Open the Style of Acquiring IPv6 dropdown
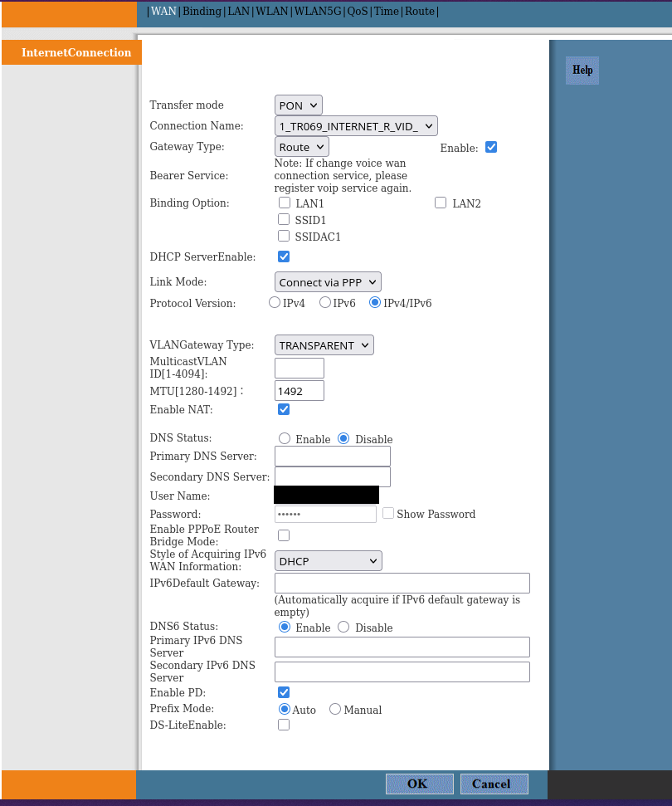Image resolution: width=672 pixels, height=806 pixels. (327, 560)
